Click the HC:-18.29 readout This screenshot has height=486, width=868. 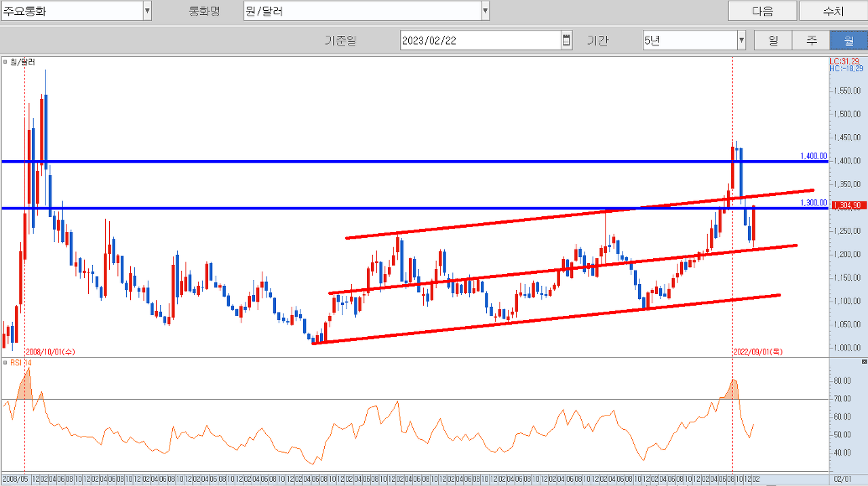tap(846, 68)
